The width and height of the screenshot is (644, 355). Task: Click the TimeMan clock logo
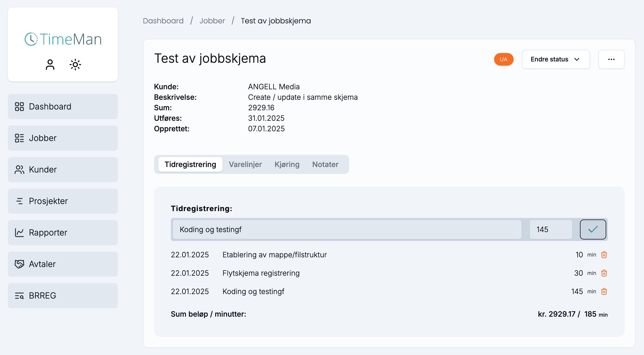[31, 39]
